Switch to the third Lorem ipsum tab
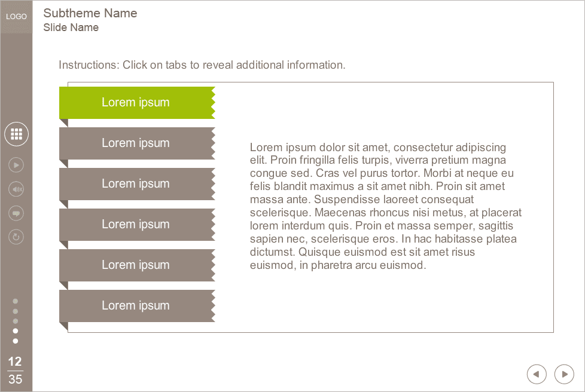The height and width of the screenshot is (392, 585). (136, 184)
